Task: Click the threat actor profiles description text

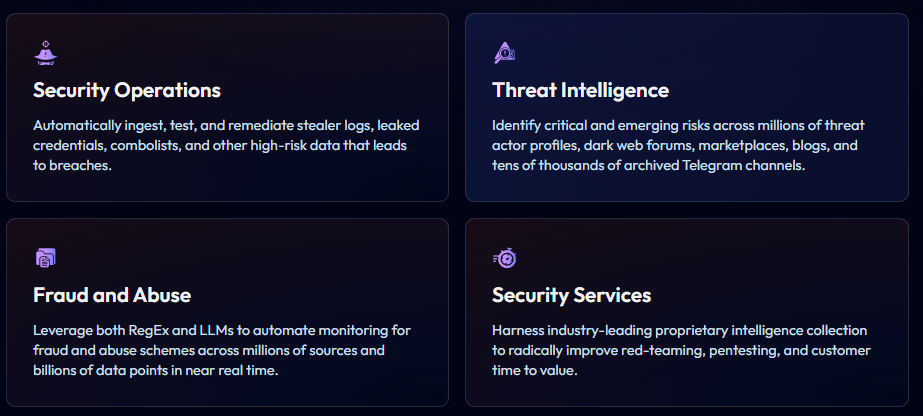Action: coord(678,145)
